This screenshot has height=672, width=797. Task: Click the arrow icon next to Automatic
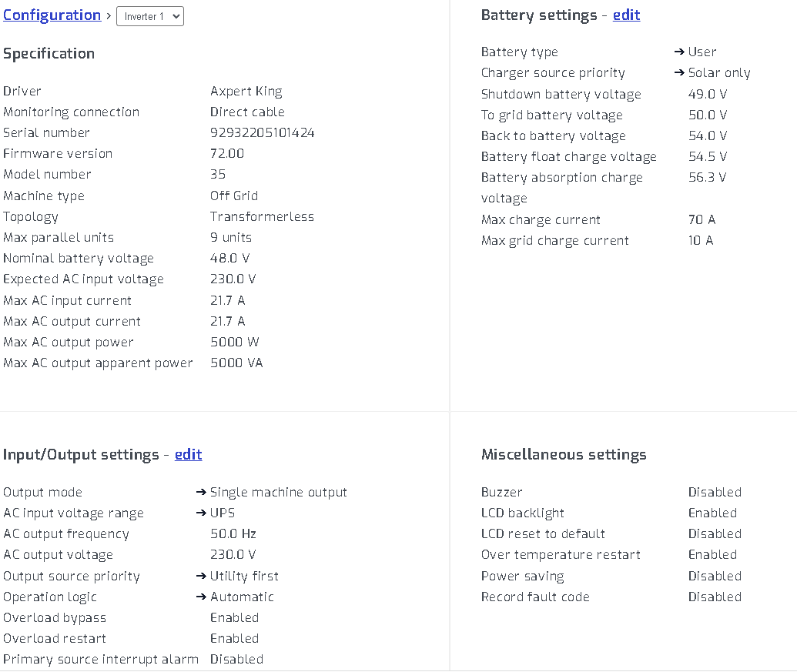(x=201, y=597)
